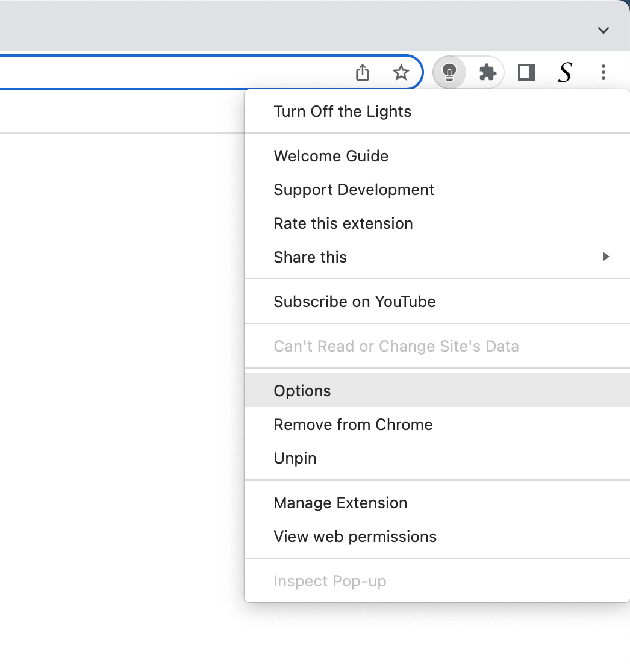Click the S extension icon

tap(564, 72)
